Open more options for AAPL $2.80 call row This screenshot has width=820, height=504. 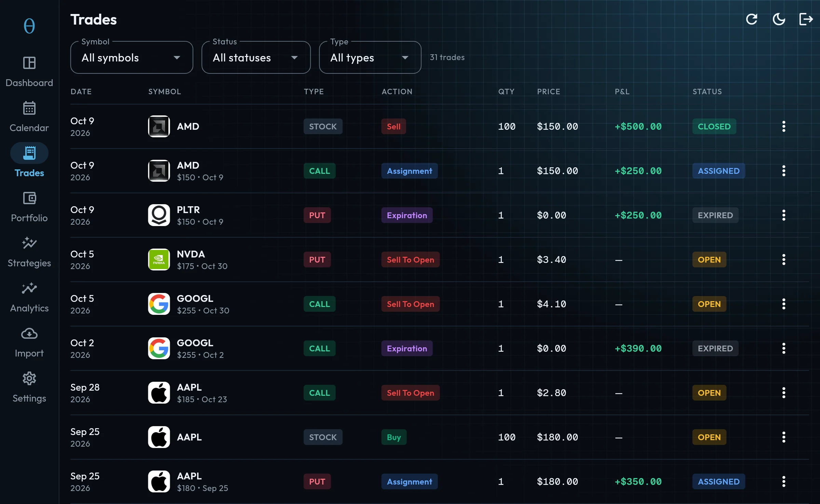click(784, 393)
